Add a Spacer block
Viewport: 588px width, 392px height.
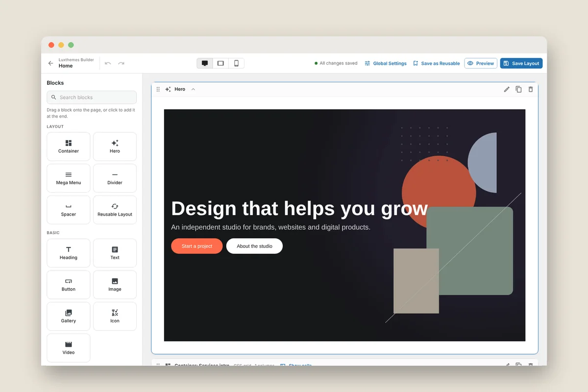point(69,210)
